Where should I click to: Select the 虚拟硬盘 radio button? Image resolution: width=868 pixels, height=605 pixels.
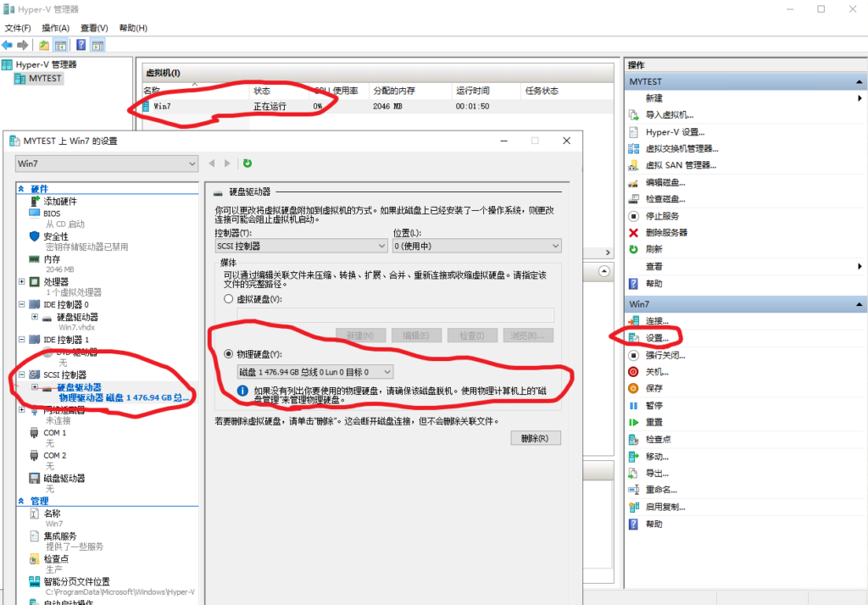228,299
